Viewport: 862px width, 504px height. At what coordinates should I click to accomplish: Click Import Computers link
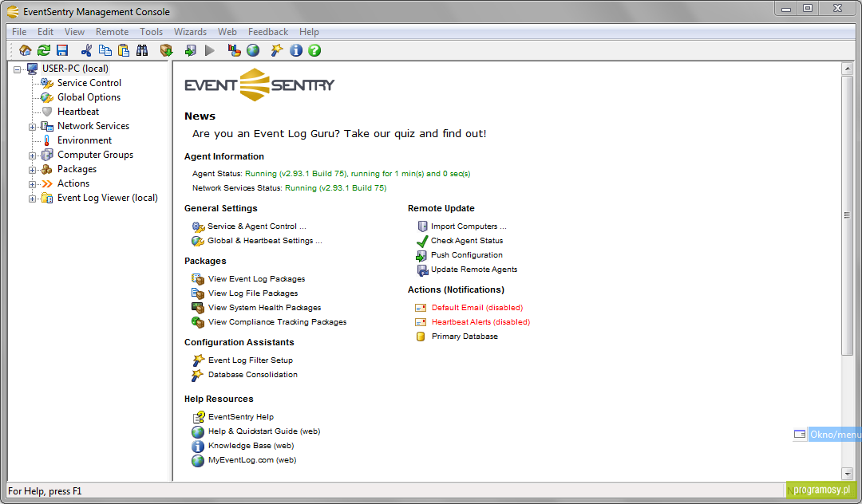coord(469,226)
